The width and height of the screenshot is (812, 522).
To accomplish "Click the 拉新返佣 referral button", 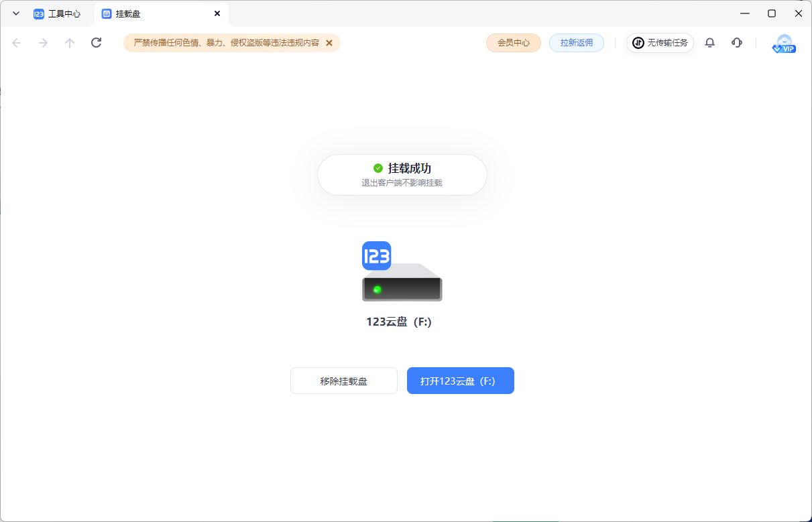I will click(576, 42).
